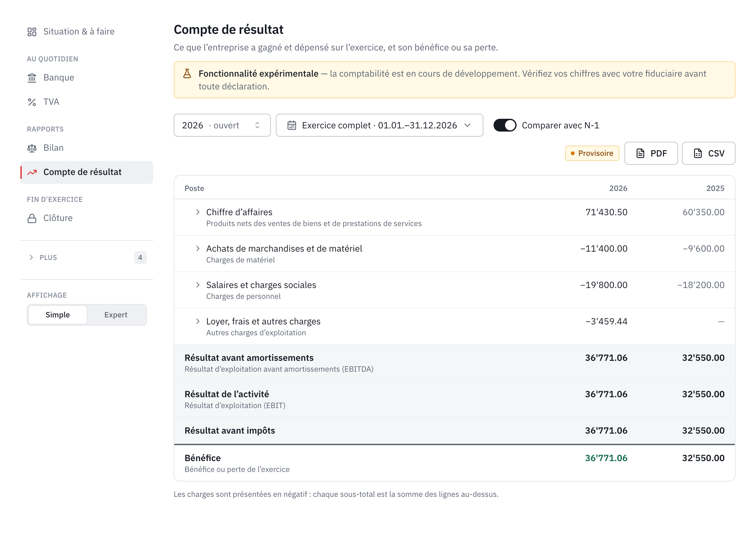Export report with CSV button
Viewport: 756px width, 539px height.
click(708, 153)
